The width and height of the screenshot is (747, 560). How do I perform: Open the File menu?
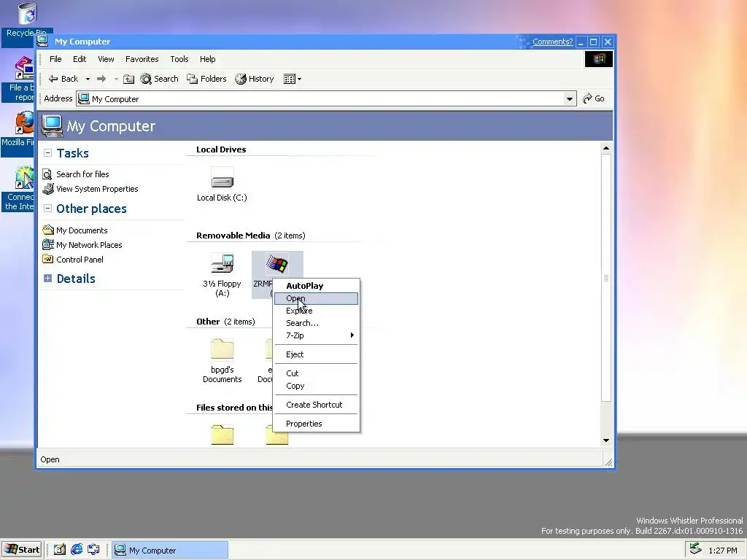click(55, 59)
